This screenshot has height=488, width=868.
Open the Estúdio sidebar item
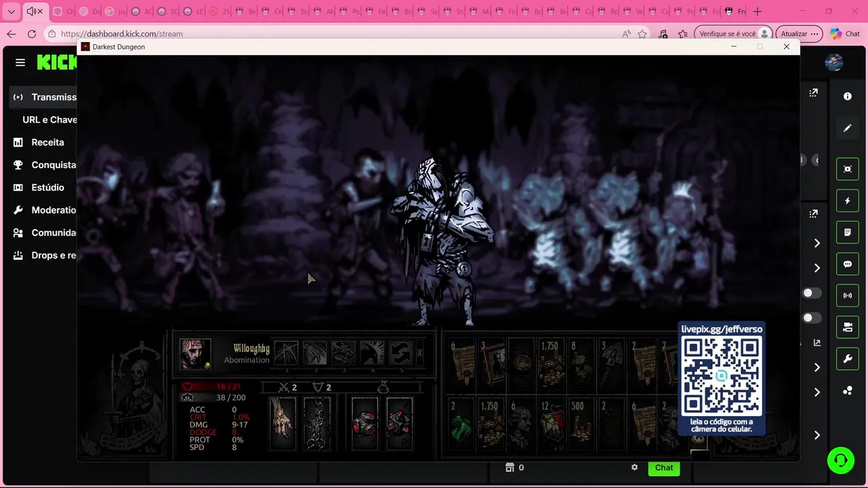pyautogui.click(x=47, y=187)
